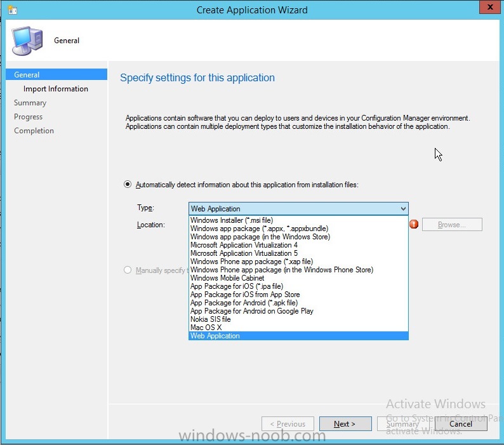
Task: Choose App Package for Android (*.apk file)
Action: pos(298,303)
